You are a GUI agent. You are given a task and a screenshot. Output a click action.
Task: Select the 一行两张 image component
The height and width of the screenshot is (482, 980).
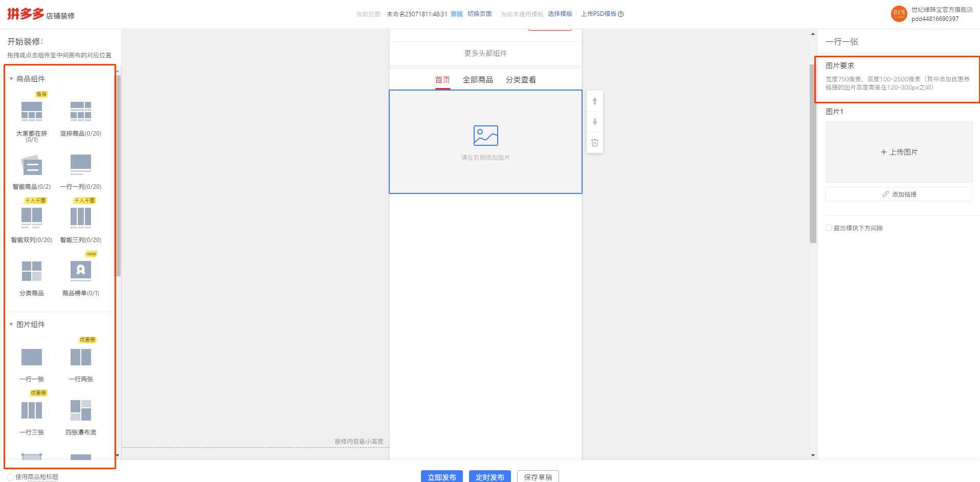(81, 357)
